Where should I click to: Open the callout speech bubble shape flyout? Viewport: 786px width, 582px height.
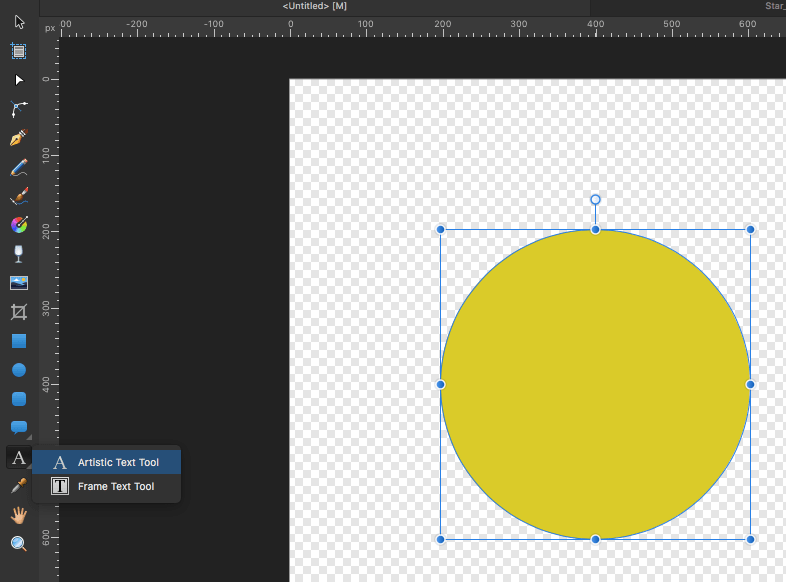tap(19, 429)
